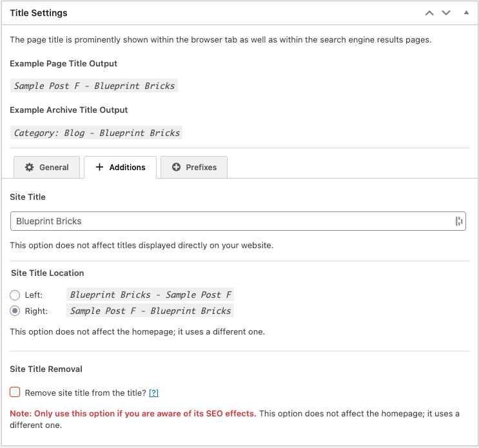Click the 'Sample Post F - Blueprint Bricks' page title example
The height and width of the screenshot is (448, 479).
click(94, 86)
